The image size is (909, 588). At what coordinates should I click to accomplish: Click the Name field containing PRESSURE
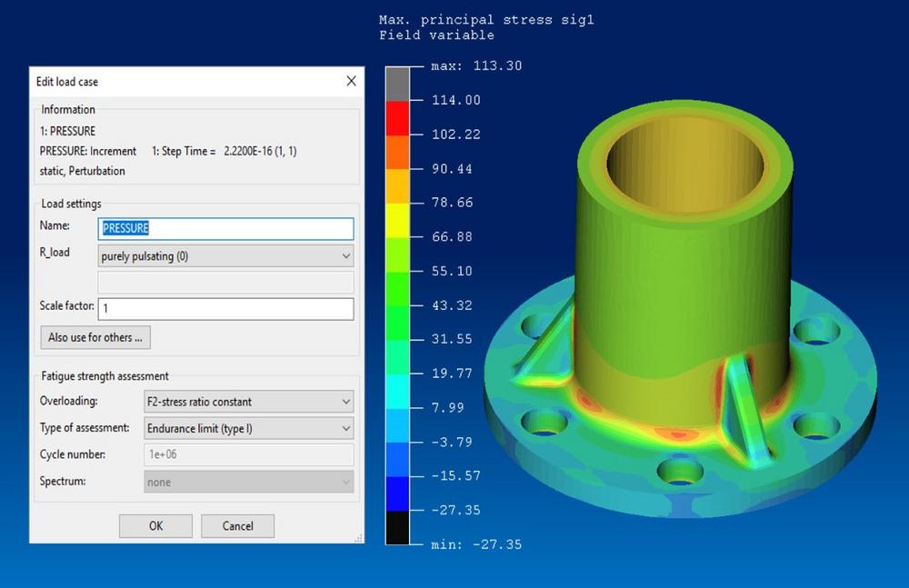(225, 229)
